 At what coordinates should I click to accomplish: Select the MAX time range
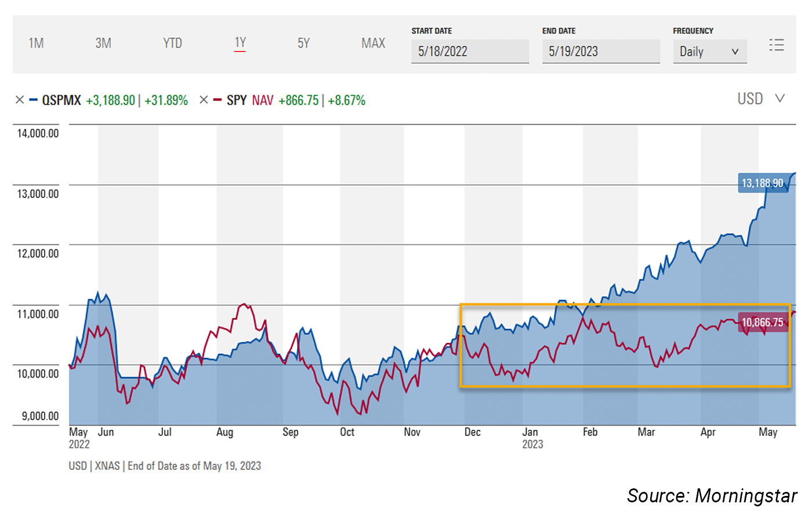pos(373,44)
